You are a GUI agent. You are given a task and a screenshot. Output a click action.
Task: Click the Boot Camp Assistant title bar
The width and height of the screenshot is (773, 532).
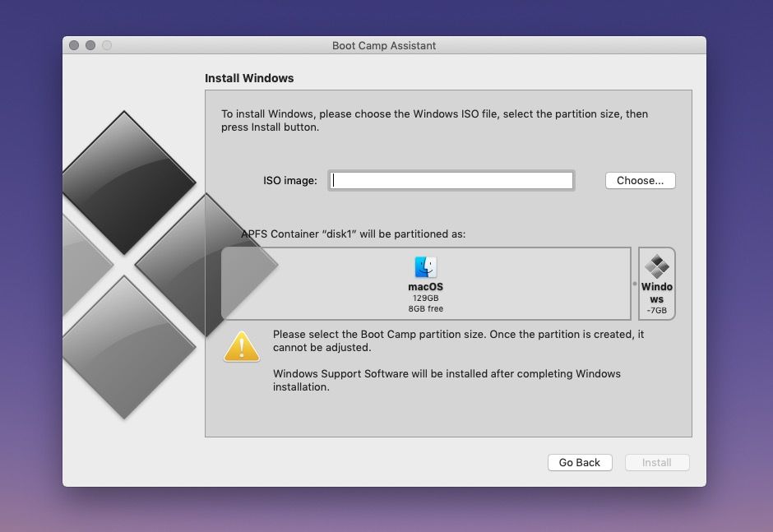click(x=384, y=46)
